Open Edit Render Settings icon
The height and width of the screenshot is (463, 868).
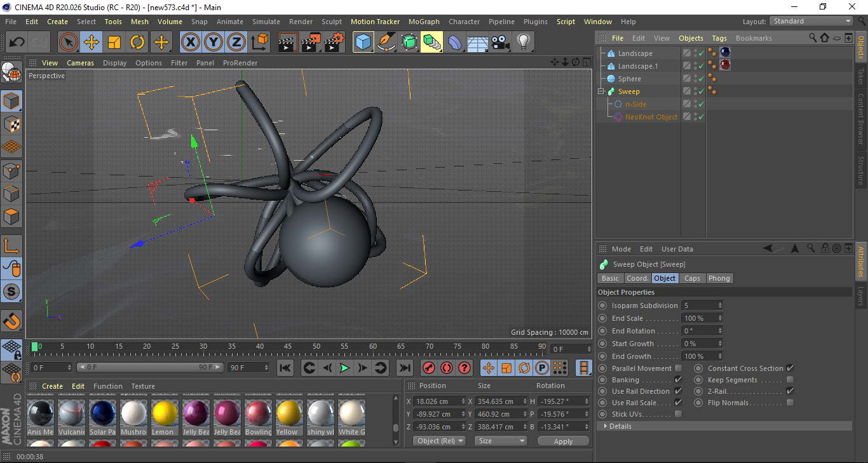(334, 43)
